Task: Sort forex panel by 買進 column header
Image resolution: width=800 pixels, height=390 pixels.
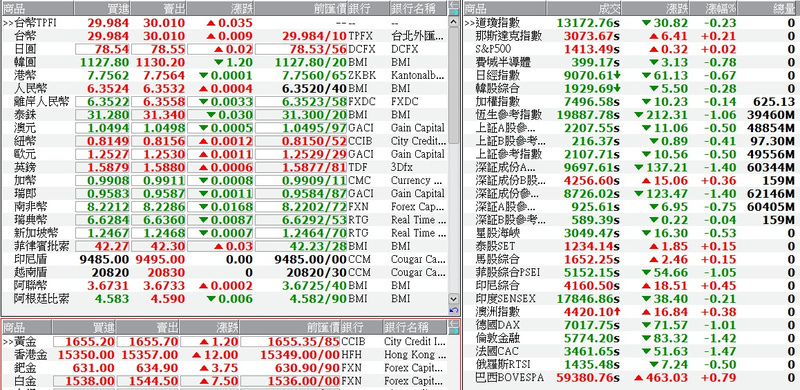Action: 102,8
